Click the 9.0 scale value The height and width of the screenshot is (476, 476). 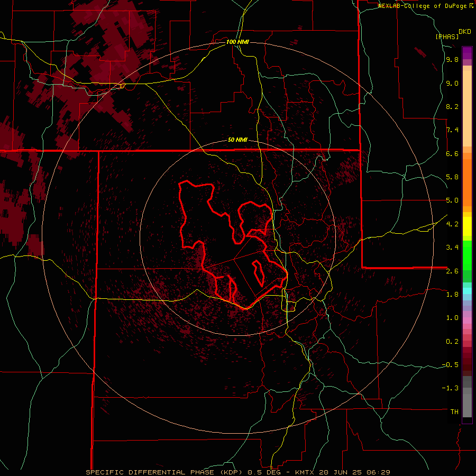(x=452, y=83)
